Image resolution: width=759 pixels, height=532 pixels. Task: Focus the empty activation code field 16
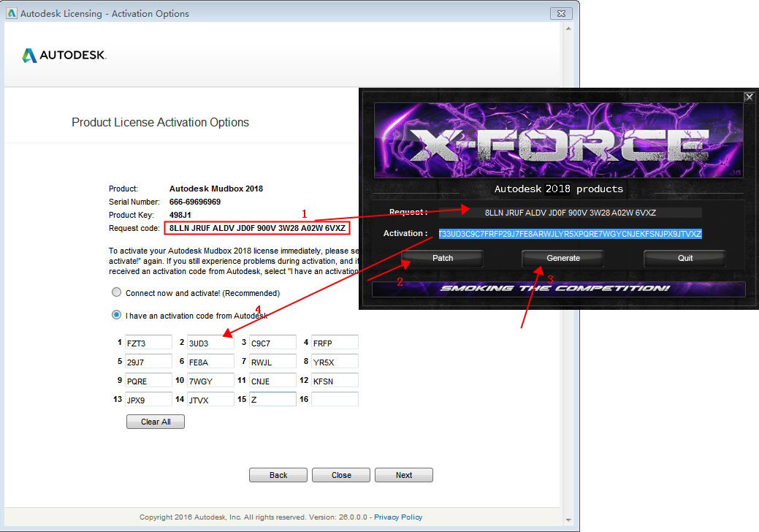click(x=335, y=399)
